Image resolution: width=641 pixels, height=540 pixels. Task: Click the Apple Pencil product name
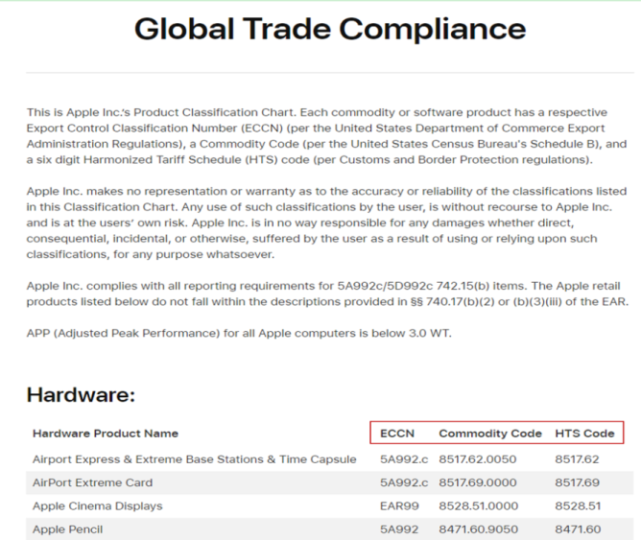(x=68, y=529)
